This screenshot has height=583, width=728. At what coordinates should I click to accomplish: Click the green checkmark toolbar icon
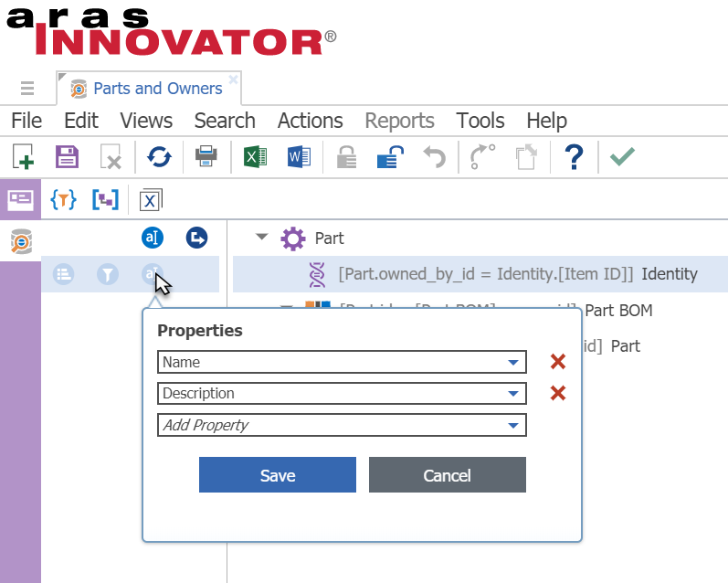[622, 157]
